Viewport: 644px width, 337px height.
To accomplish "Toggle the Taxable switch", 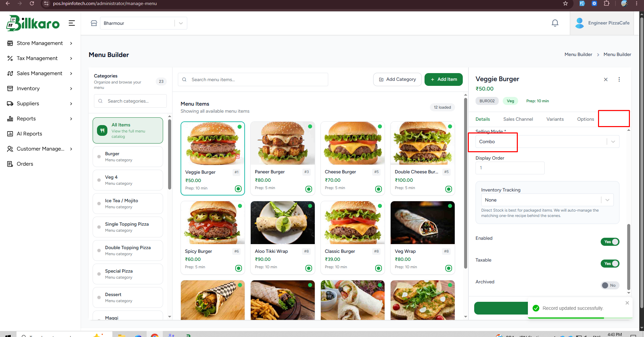I will tap(610, 264).
